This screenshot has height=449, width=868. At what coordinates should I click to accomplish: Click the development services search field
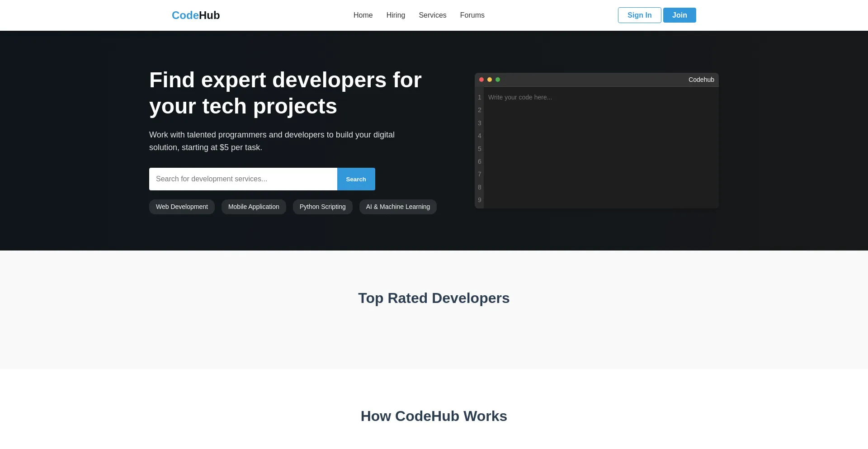click(x=243, y=179)
